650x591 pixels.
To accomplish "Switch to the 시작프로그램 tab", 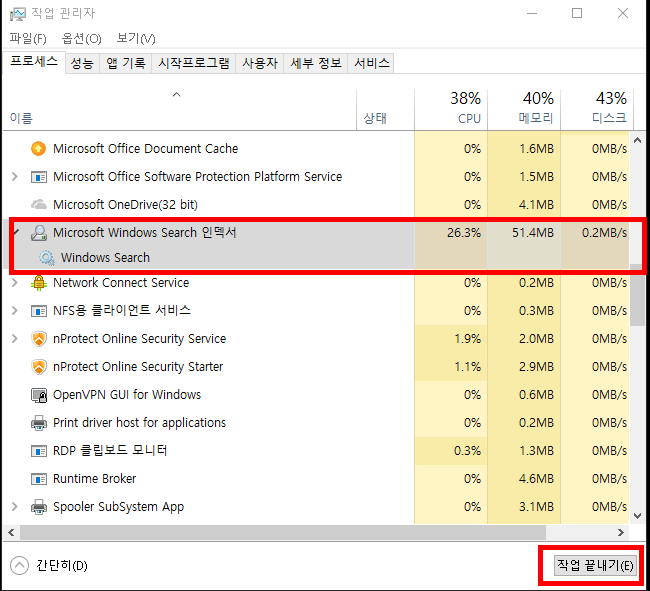I will coord(194,63).
